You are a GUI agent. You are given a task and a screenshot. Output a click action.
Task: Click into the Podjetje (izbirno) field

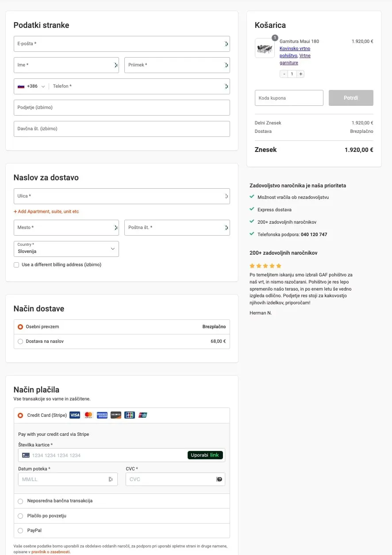122,108
